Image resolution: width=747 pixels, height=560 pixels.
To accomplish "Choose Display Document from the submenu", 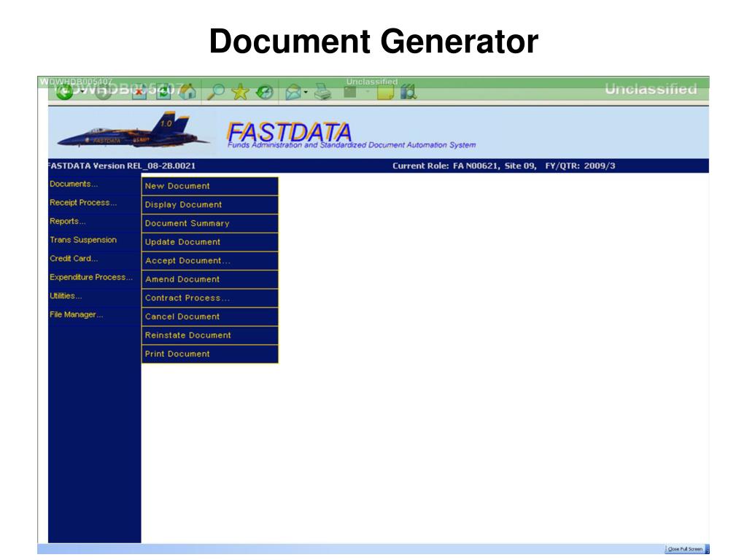I will click(x=210, y=205).
